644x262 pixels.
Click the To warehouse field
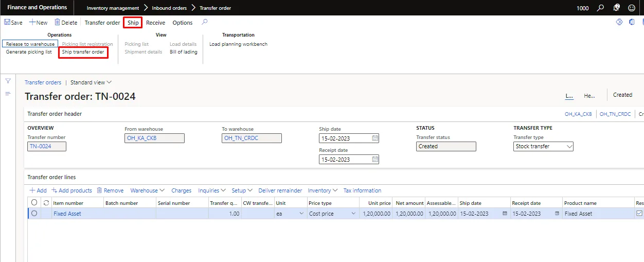click(x=252, y=138)
